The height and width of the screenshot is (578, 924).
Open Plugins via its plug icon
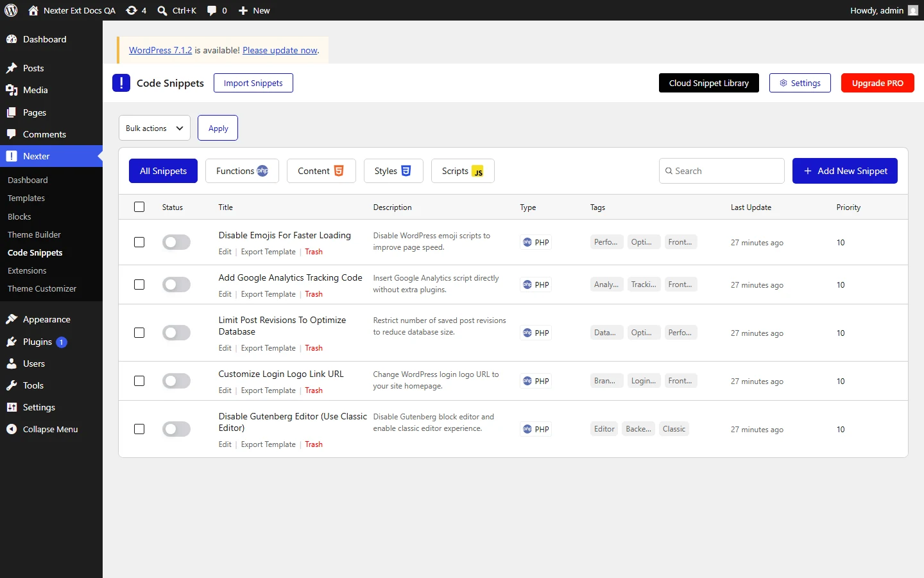coord(12,342)
